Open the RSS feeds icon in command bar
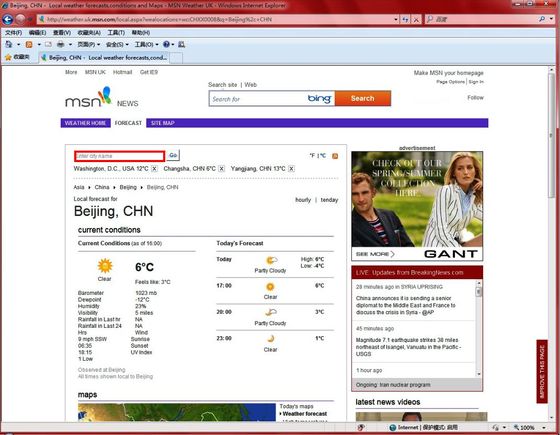 point(29,44)
